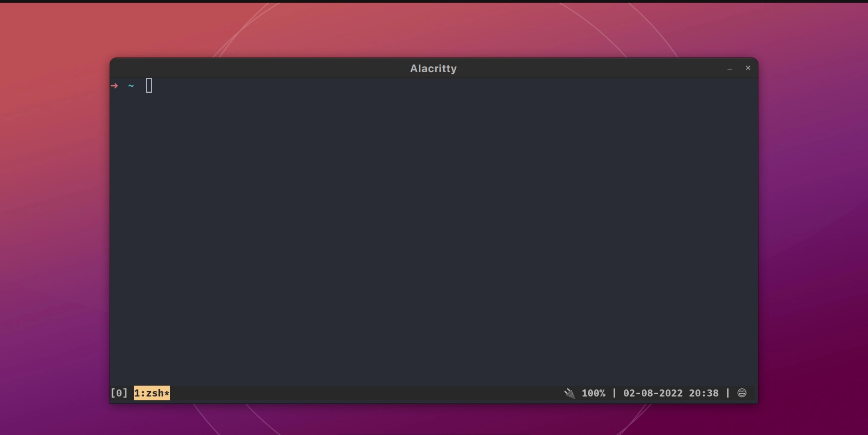Image resolution: width=868 pixels, height=435 pixels.
Task: Click the tilde directory indicator in prompt
Action: [x=131, y=86]
